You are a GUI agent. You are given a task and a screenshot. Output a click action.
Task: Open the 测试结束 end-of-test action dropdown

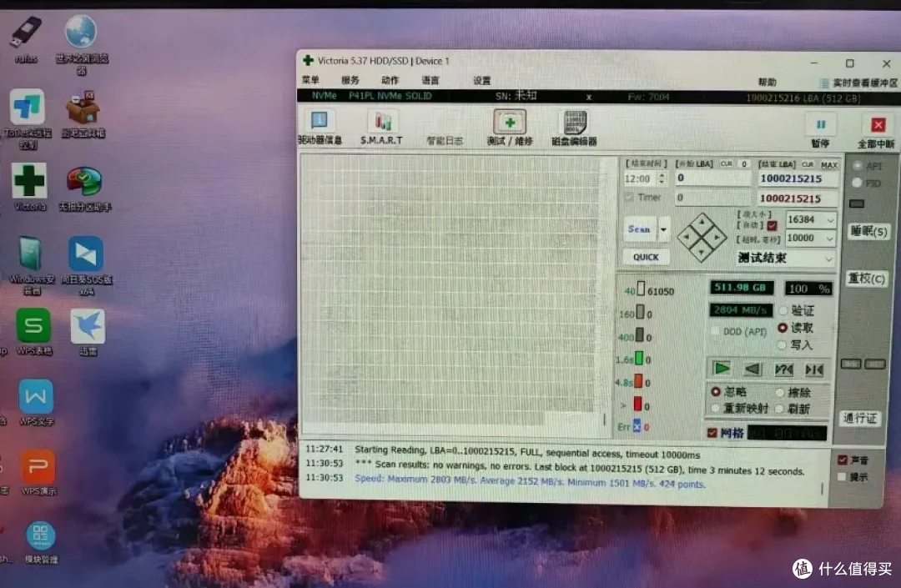coord(829,258)
